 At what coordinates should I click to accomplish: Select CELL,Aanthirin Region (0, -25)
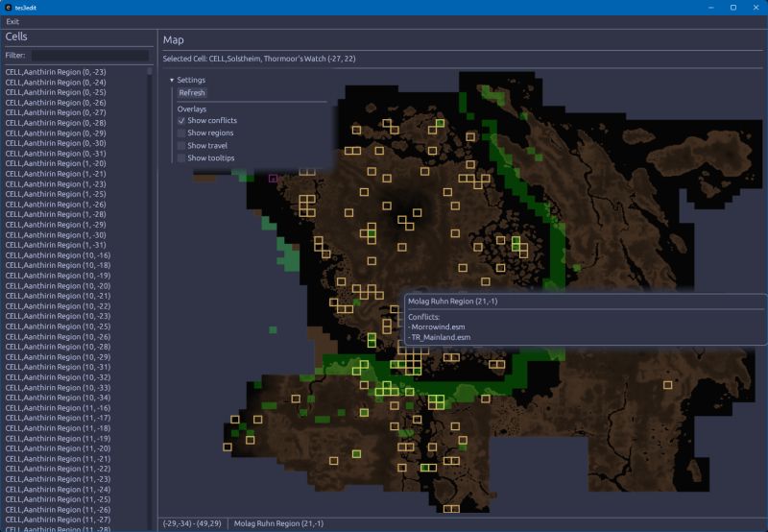[x=56, y=92]
